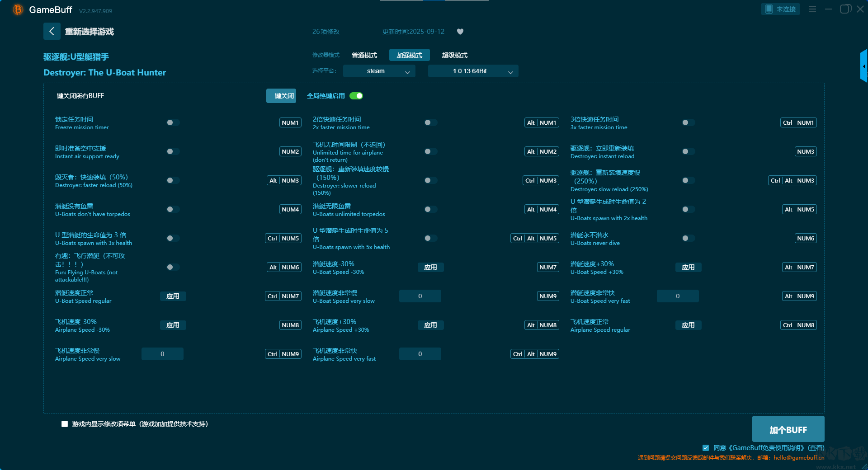Toggle U-Boats don't have torpedos

[173, 209]
